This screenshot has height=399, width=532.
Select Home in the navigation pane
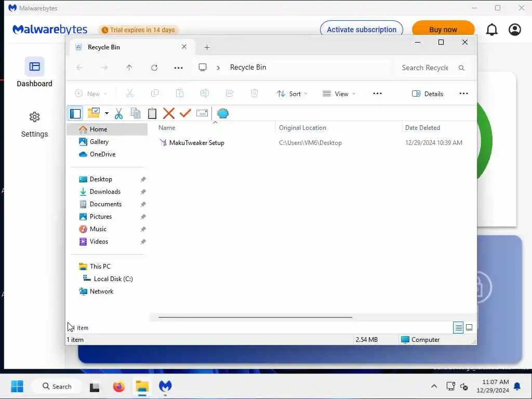pyautogui.click(x=107, y=129)
